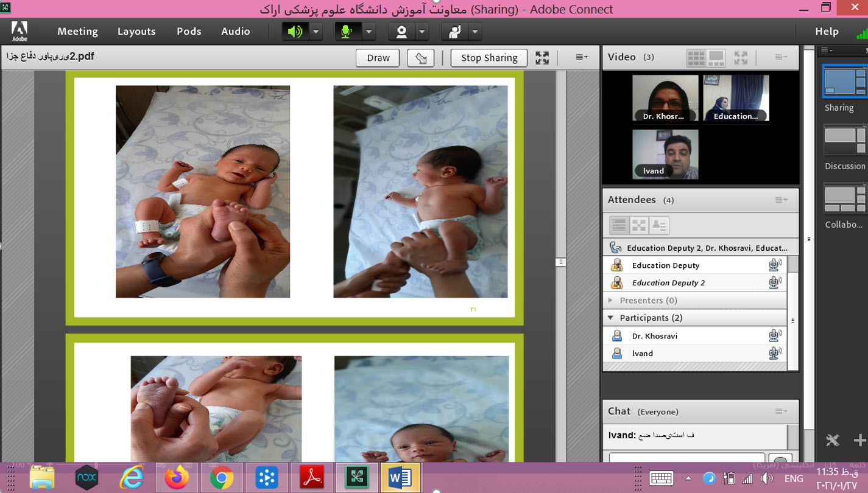
Task: Click the raise hand status icon
Action: (x=454, y=31)
